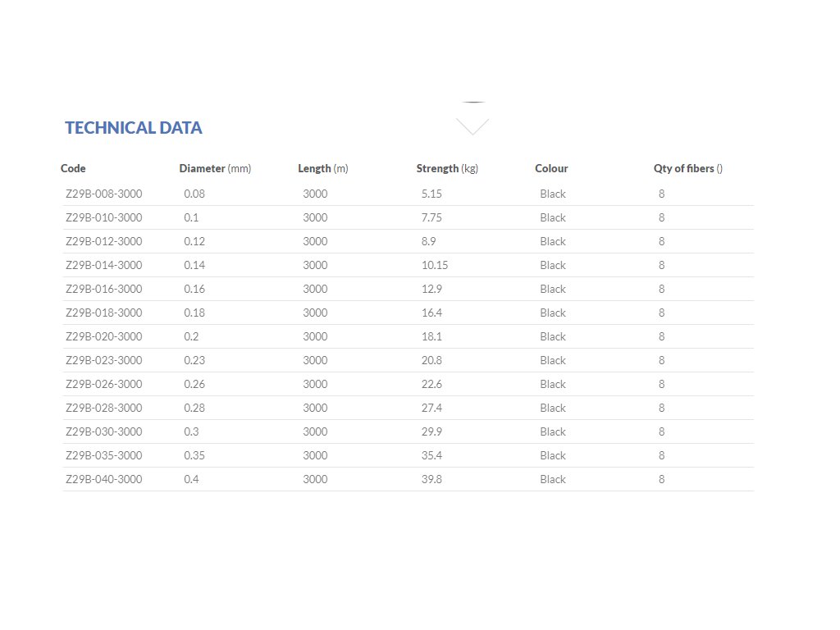
Task: Click the Strength (kg) column header
Action: click(x=447, y=169)
